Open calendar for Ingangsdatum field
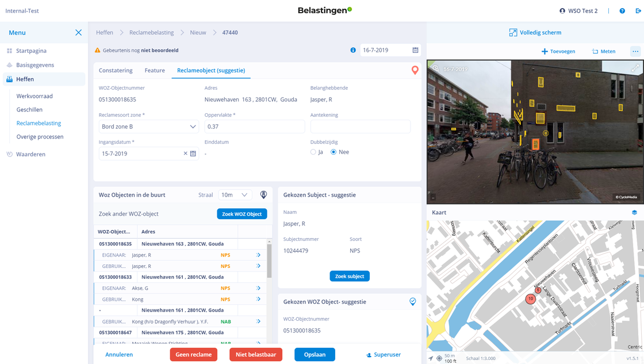Viewport: 644px width, 364px height. (193, 154)
